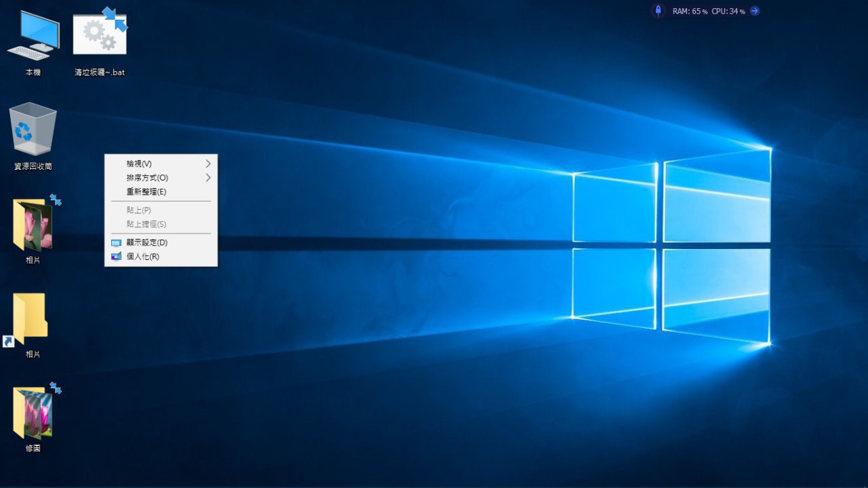Open 個人化(R) from context menu
Screen dimensions: 868x488
pos(161,257)
